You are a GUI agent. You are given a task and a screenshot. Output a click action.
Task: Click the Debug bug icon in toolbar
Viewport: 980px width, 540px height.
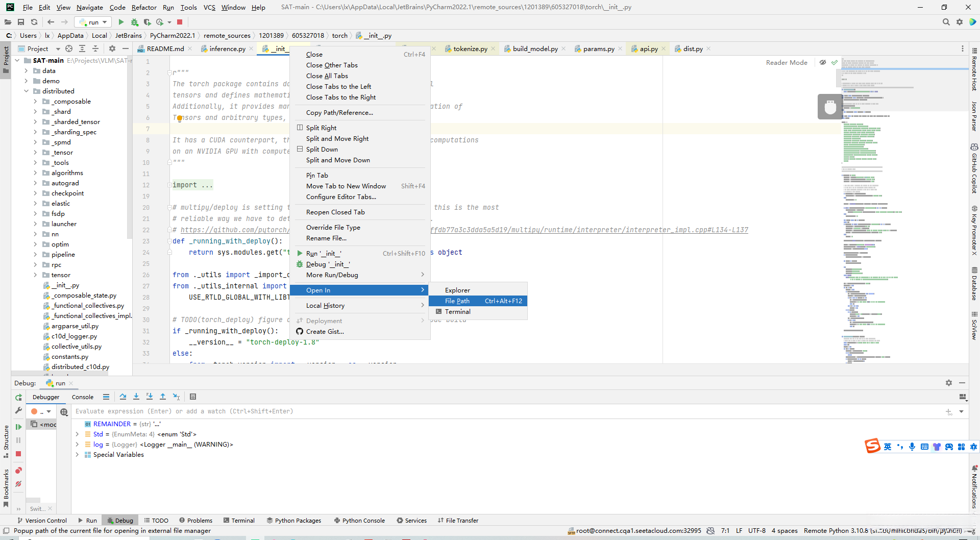click(x=135, y=22)
